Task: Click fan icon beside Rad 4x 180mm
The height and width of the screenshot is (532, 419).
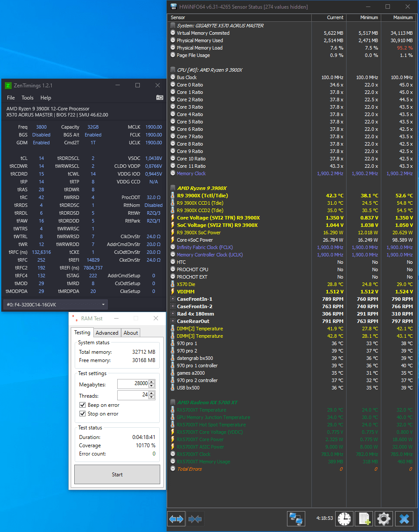Action: click(x=173, y=314)
